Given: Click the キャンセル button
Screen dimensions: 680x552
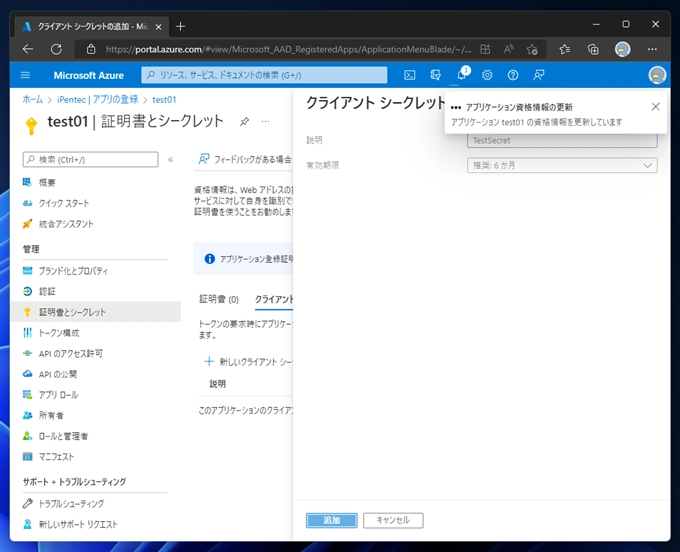Looking at the screenshot, I should 393,520.
